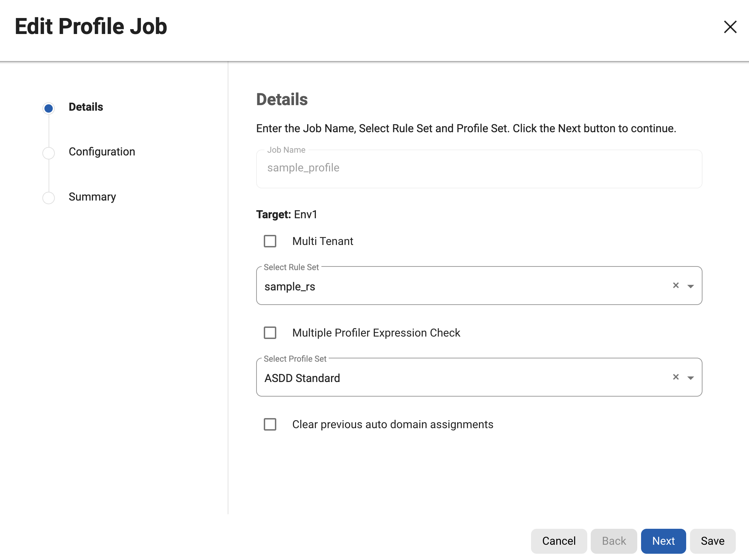This screenshot has width=749, height=560.
Task: Click the Save button
Action: click(713, 541)
